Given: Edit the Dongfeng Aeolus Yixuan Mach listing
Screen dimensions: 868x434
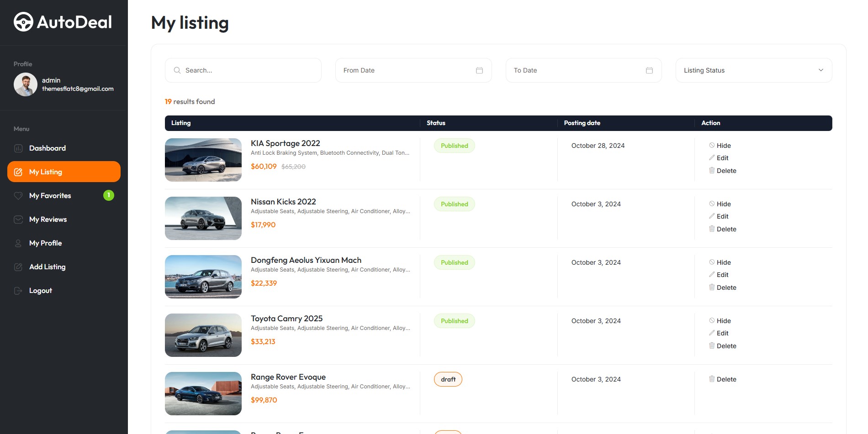Looking at the screenshot, I should point(719,275).
